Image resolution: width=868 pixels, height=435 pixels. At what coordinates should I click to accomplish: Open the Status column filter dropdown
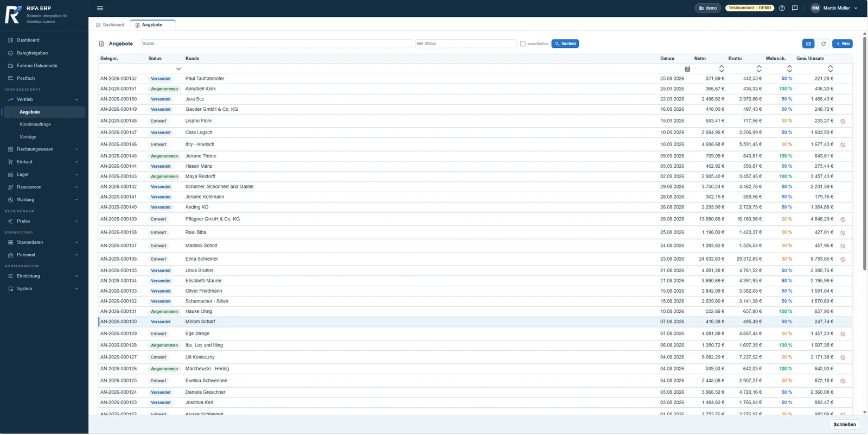coord(178,69)
